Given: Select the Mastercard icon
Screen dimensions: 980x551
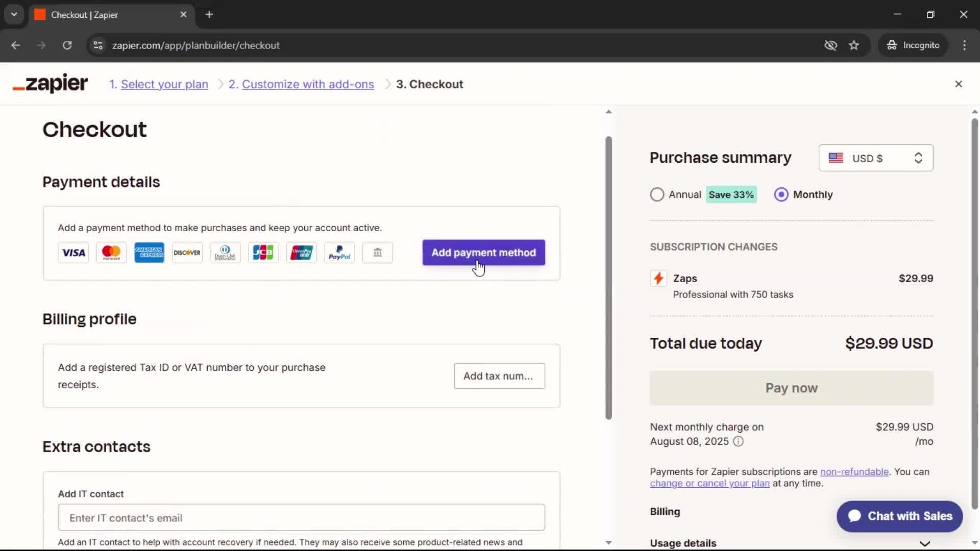Looking at the screenshot, I should (111, 253).
